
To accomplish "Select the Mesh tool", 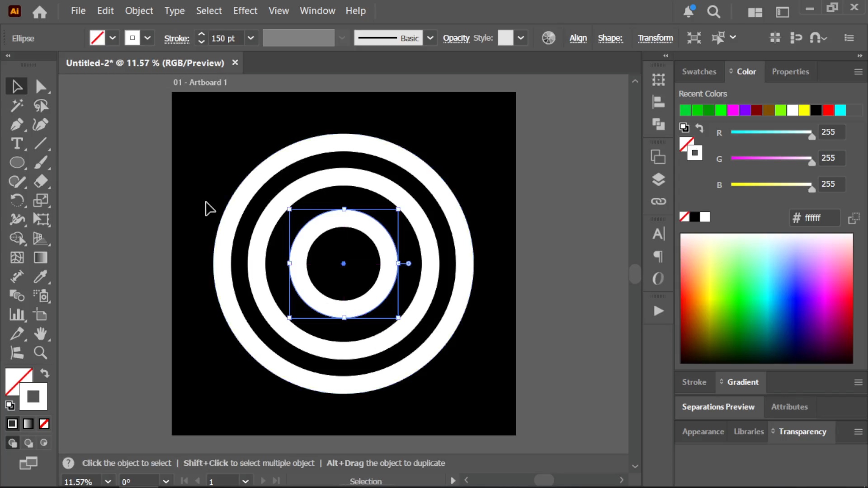I will [x=17, y=258].
